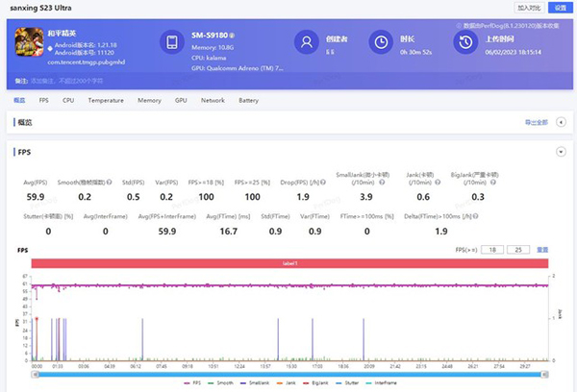The width and height of the screenshot is (577, 392).
Task: Switch to the Temperature tab
Action: pyautogui.click(x=106, y=100)
